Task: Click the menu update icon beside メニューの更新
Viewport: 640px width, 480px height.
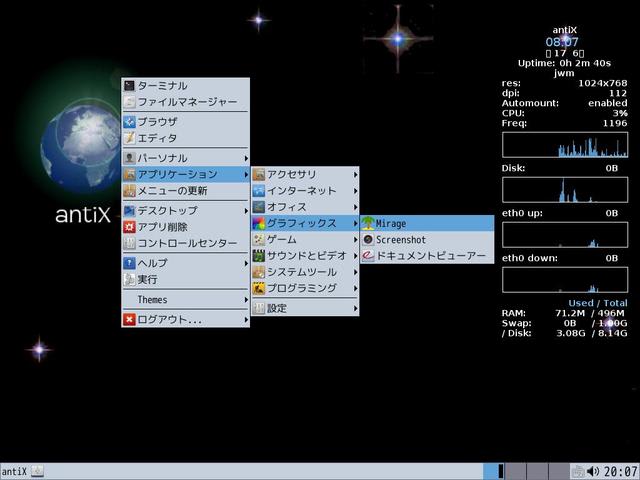Action: coord(129,191)
